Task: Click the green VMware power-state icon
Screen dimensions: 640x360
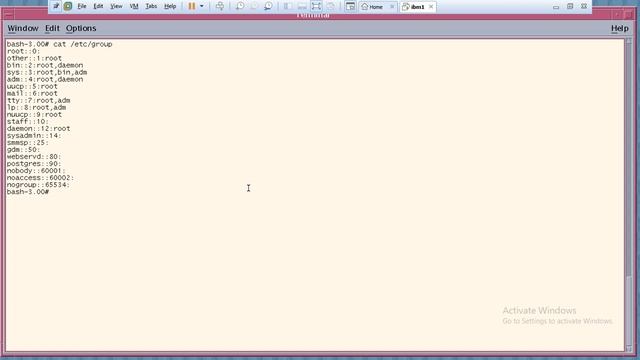Action: point(68,6)
